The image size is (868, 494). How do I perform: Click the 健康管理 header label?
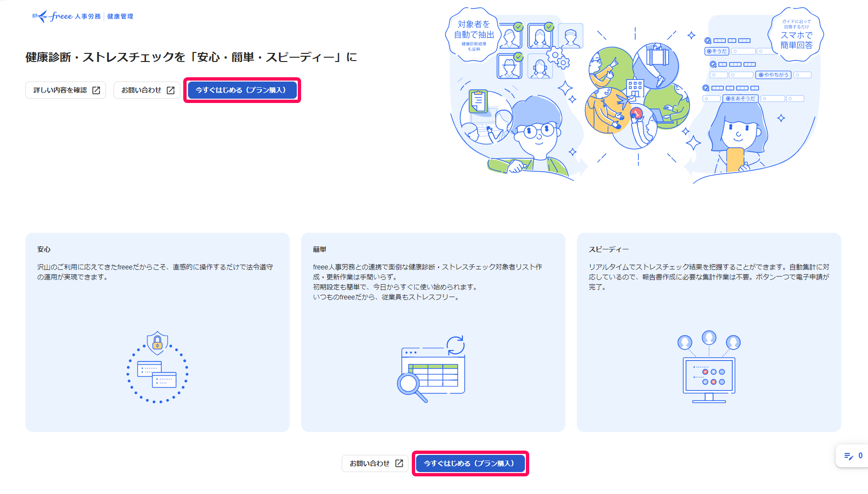pos(120,17)
